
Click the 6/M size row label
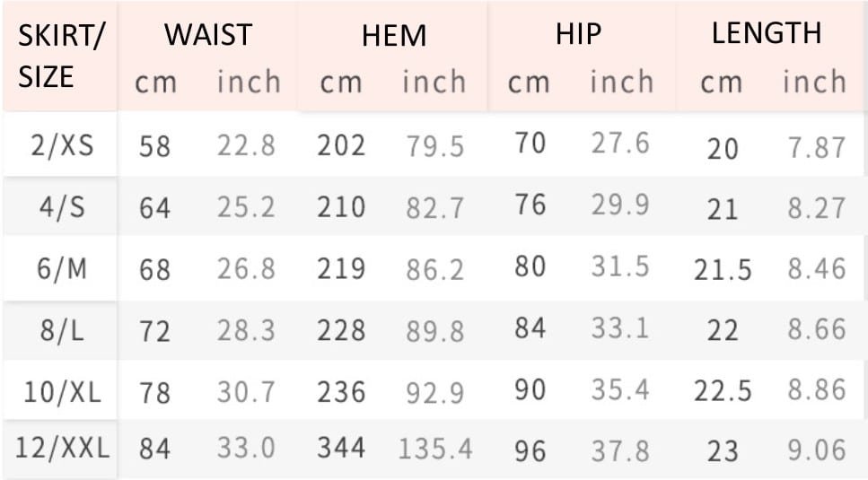(x=62, y=269)
